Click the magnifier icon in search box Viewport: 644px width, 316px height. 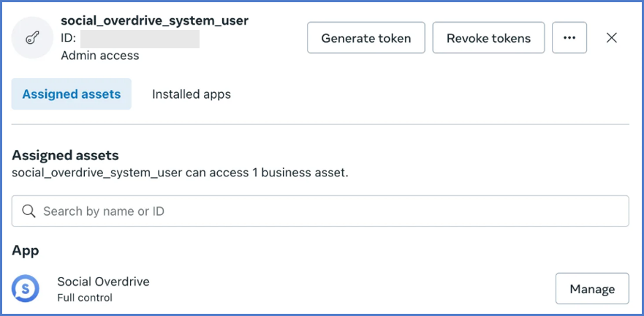point(29,211)
